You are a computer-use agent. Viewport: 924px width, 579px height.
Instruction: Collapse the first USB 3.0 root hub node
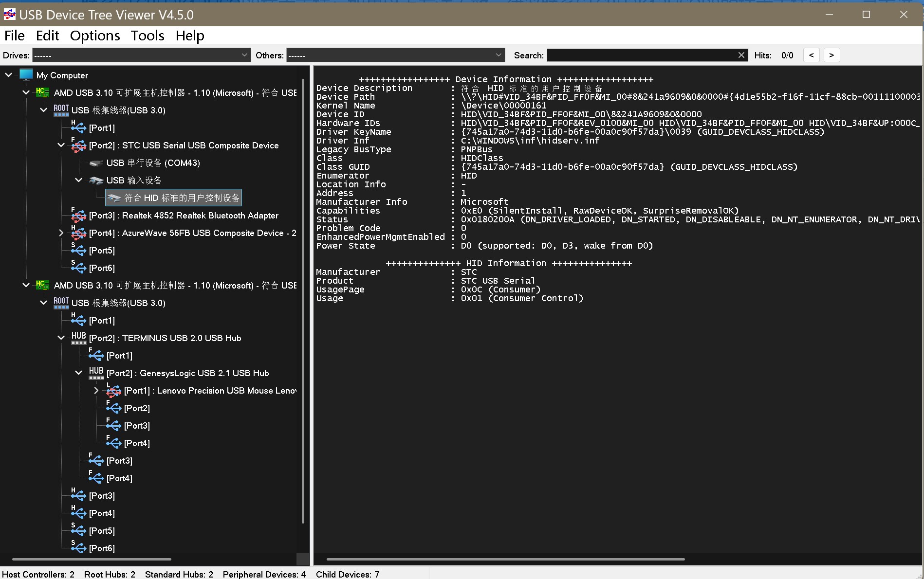pos(44,110)
